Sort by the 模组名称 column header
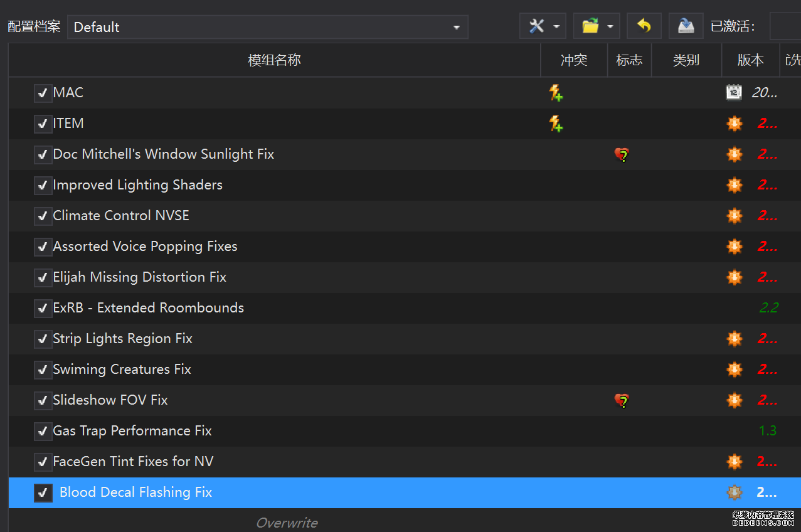The image size is (801, 532). 274,60
